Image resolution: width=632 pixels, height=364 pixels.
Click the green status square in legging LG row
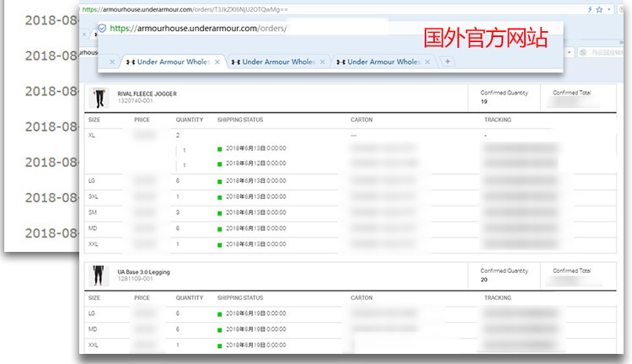pyautogui.click(x=220, y=314)
